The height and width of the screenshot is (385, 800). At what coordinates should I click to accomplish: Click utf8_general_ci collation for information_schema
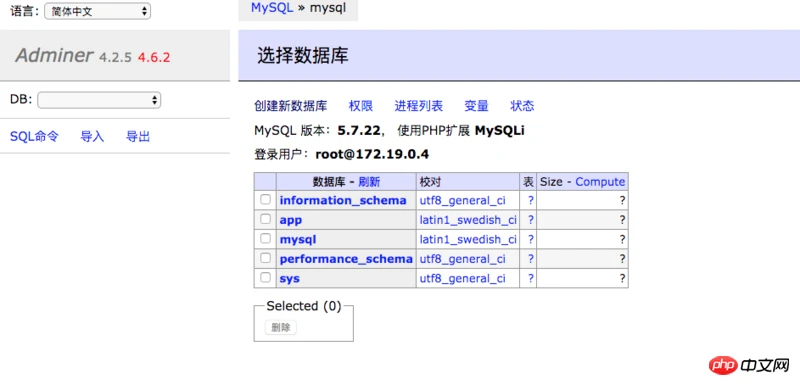tap(462, 200)
